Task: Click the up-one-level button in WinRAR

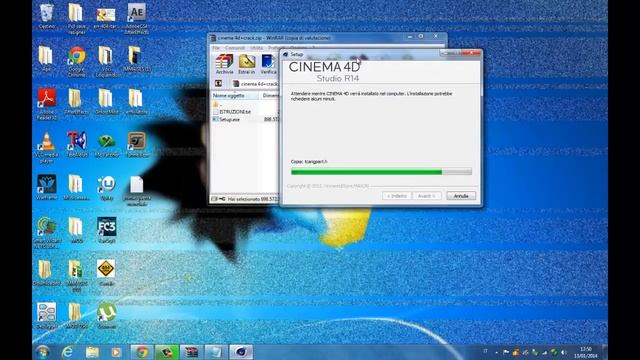Action: [218, 84]
